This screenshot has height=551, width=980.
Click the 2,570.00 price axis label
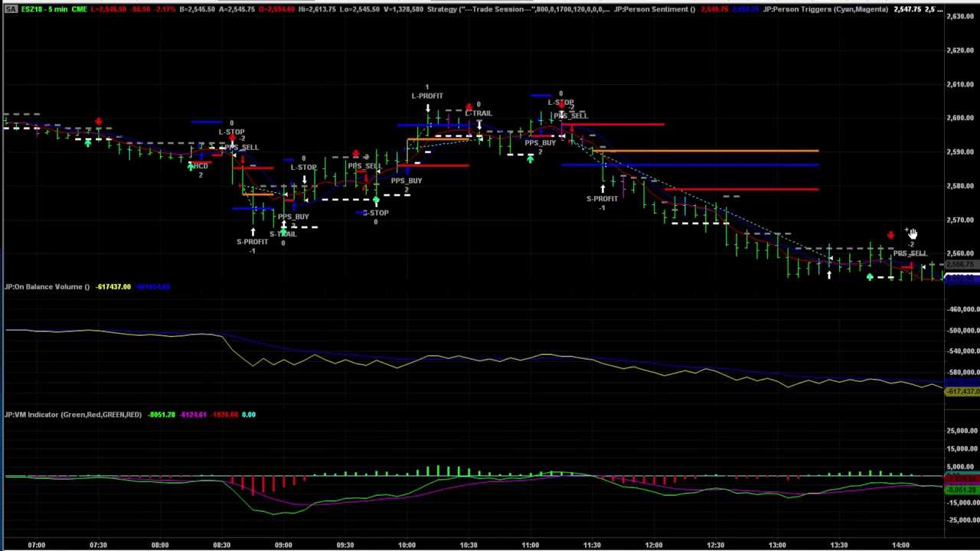(x=961, y=220)
